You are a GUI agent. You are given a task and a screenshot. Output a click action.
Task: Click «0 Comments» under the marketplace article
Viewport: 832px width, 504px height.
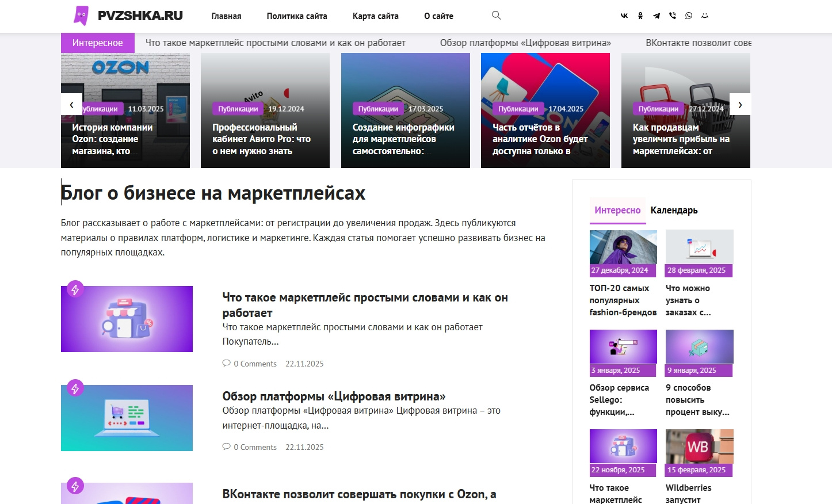255,364
